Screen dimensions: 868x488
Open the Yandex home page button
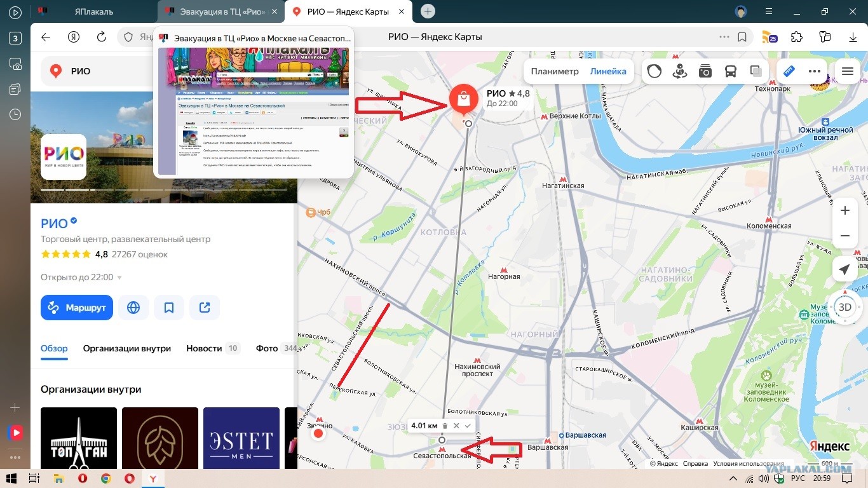74,37
